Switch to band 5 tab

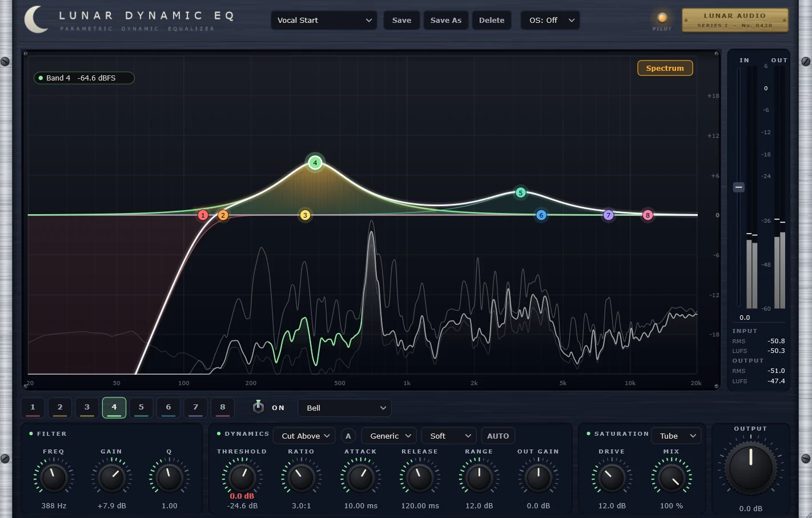pos(141,408)
